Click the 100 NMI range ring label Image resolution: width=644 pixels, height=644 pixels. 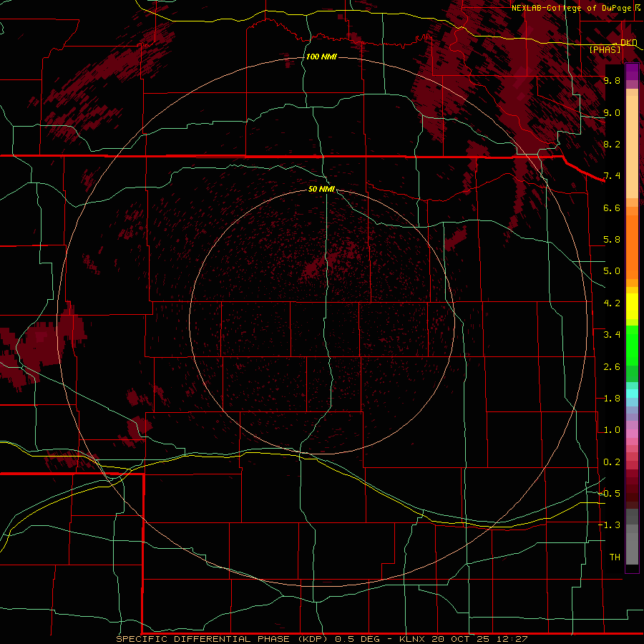click(321, 57)
